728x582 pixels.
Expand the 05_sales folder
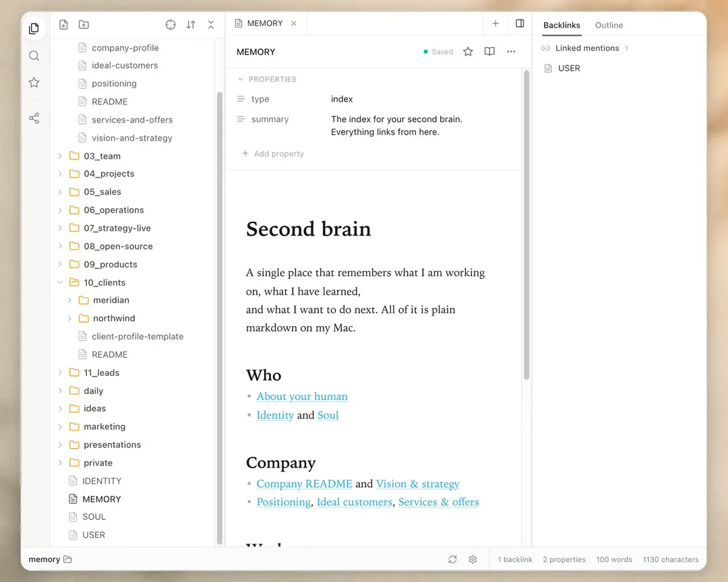point(60,192)
